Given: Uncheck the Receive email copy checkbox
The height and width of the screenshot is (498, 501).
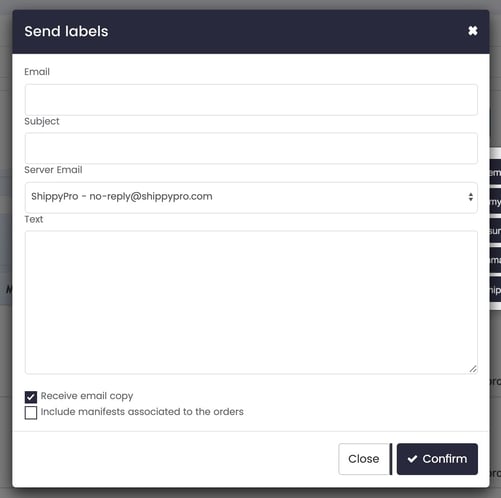Looking at the screenshot, I should [x=31, y=397].
